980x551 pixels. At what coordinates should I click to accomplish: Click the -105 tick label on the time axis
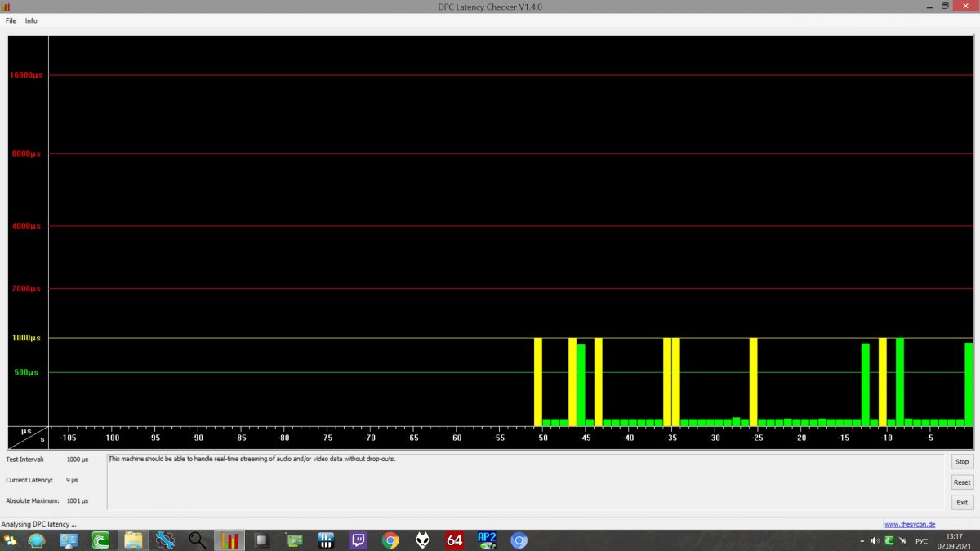[68, 438]
